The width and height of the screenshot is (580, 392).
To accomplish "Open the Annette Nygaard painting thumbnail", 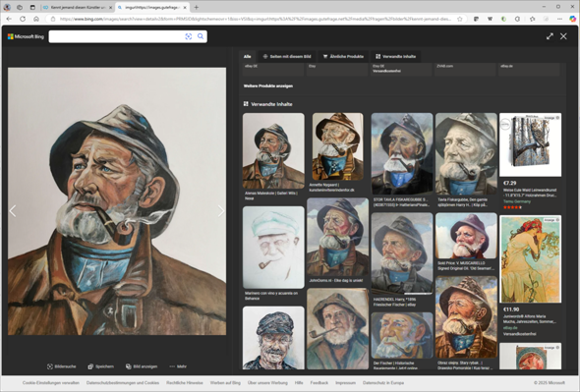I will point(338,146).
